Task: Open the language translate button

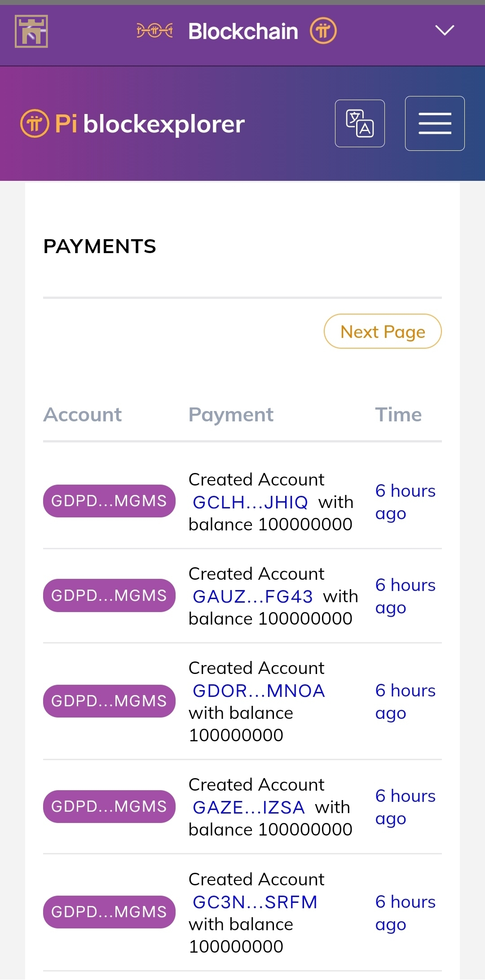Action: coord(360,123)
